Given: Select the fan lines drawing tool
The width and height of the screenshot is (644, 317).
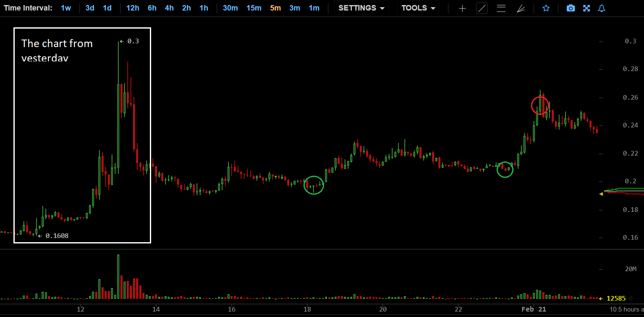Looking at the screenshot, I should click(x=521, y=8).
